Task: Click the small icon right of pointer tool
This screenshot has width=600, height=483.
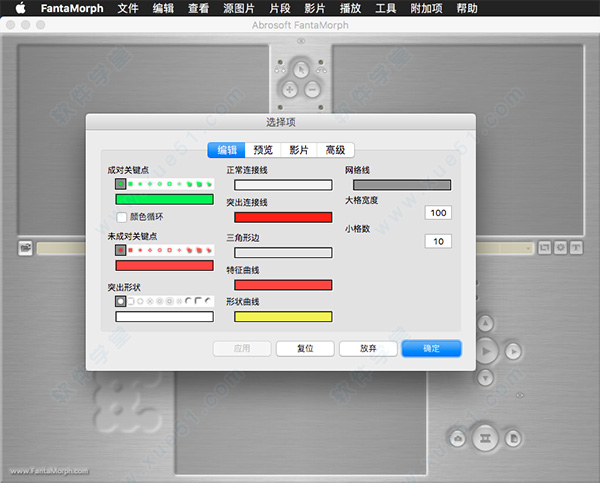Action: click(x=321, y=70)
